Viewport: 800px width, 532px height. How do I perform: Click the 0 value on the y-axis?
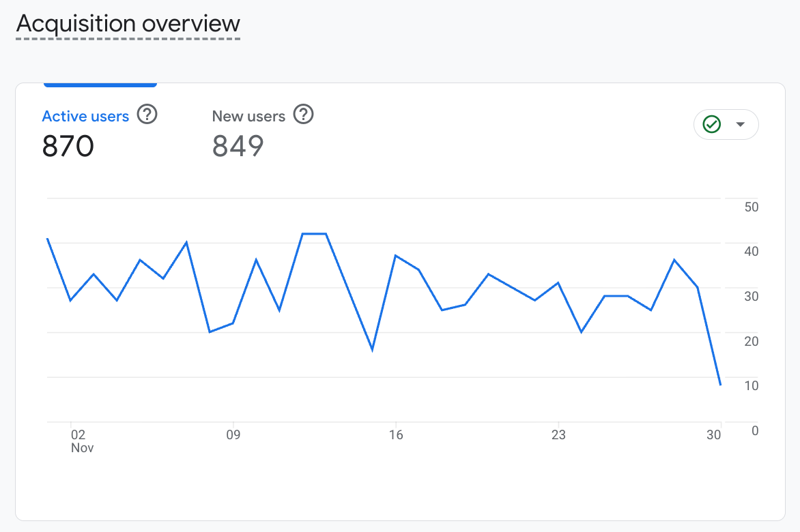tap(755, 430)
